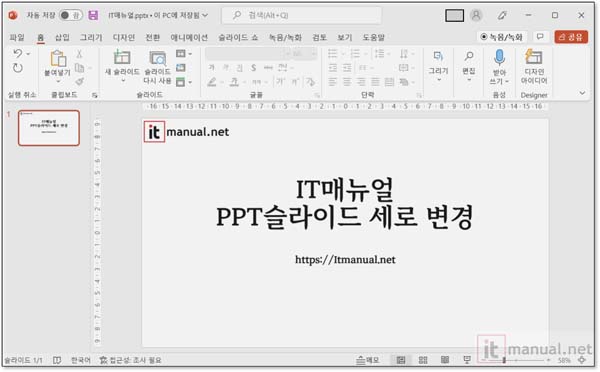Viewport: 600px width, 372px height.
Task: Click the Decrease indent icon
Action: pyautogui.click(x=333, y=68)
